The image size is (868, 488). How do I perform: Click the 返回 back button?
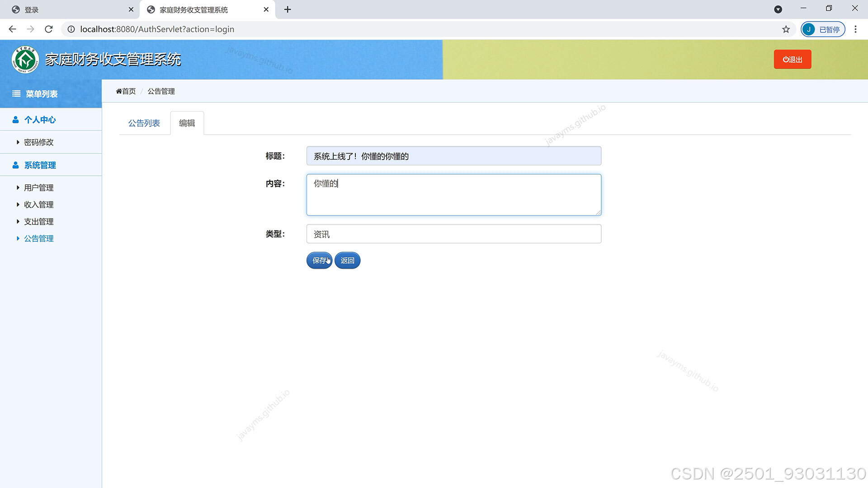click(x=347, y=260)
